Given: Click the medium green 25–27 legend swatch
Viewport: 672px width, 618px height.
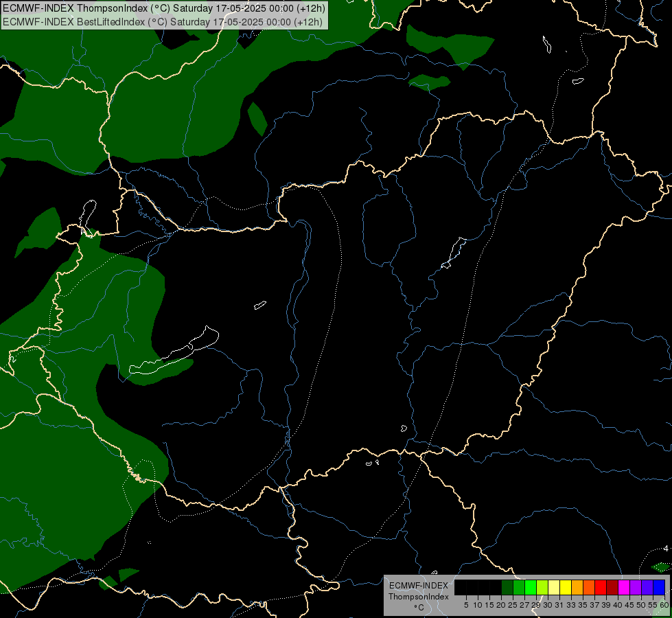Looking at the screenshot, I should pos(519,587).
